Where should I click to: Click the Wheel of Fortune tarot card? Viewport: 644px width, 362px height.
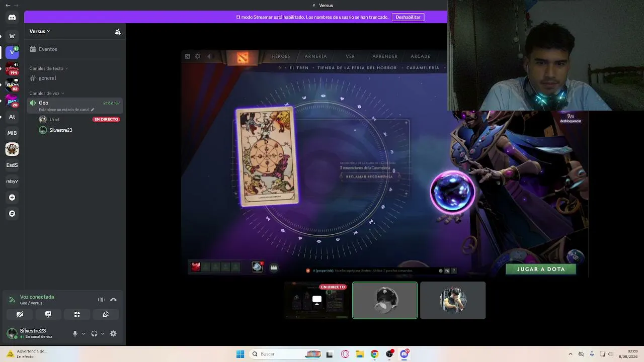(267, 156)
